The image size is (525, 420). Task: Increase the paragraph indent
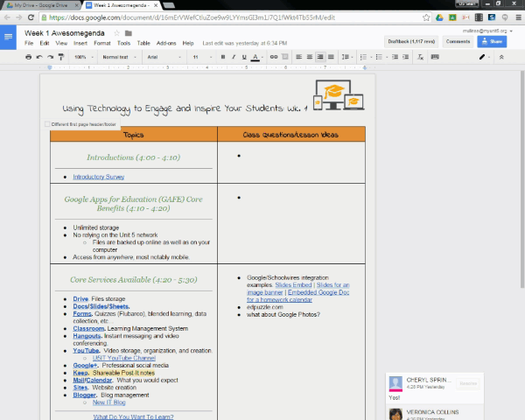coord(405,57)
